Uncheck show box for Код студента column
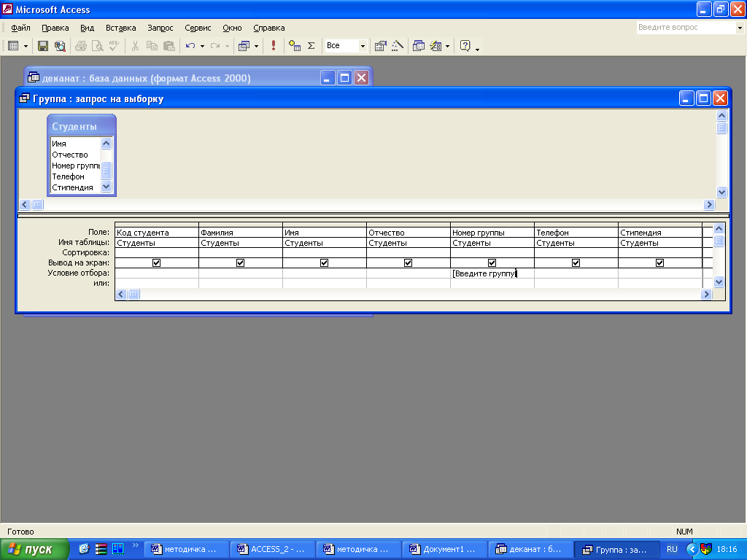 click(156, 262)
